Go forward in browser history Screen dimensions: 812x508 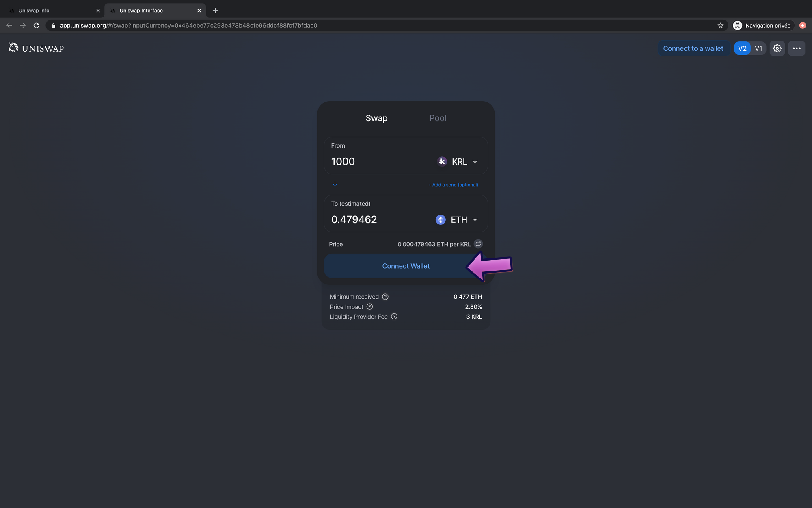click(x=23, y=26)
